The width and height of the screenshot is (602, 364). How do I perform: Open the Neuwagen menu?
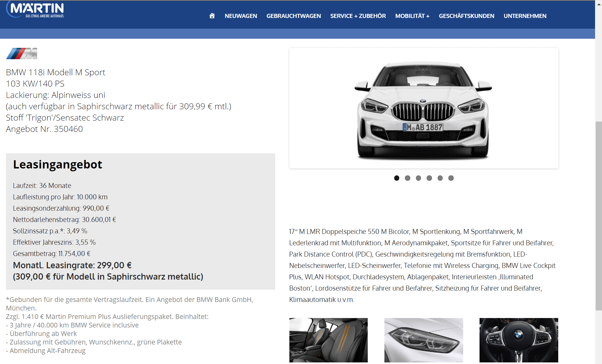point(241,16)
